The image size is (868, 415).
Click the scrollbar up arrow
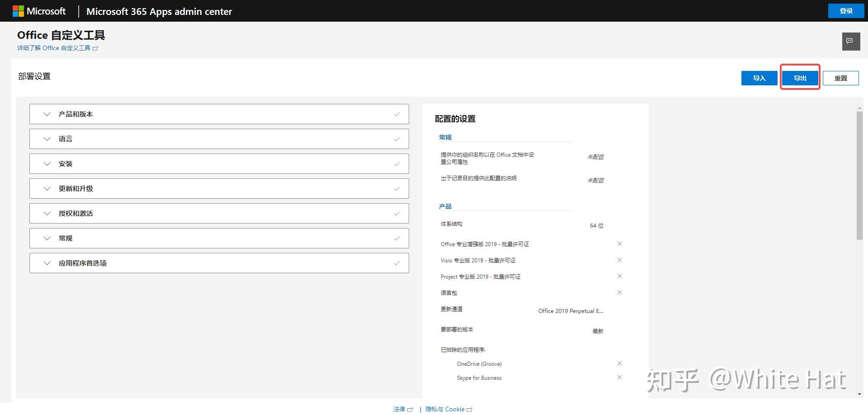(x=859, y=108)
